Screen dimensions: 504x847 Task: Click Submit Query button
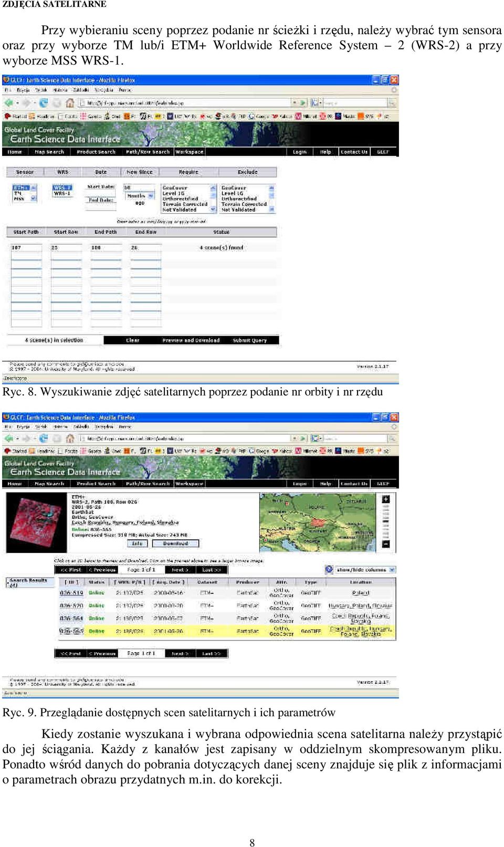tap(250, 340)
